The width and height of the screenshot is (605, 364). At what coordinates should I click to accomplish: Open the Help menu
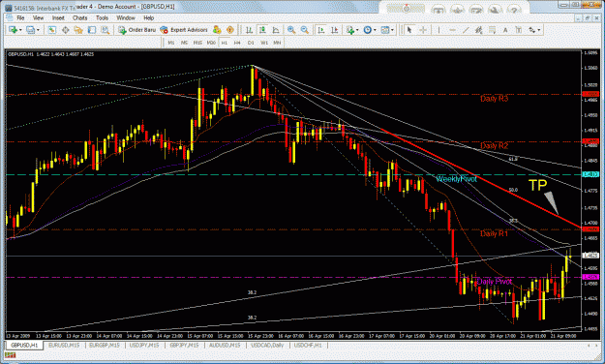[x=149, y=17]
